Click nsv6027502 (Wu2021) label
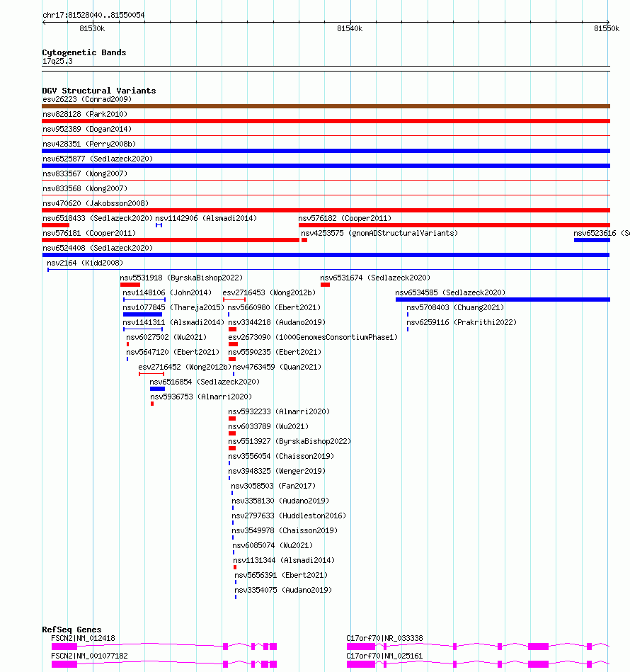Viewport: 630px width, 672px height. click(166, 337)
